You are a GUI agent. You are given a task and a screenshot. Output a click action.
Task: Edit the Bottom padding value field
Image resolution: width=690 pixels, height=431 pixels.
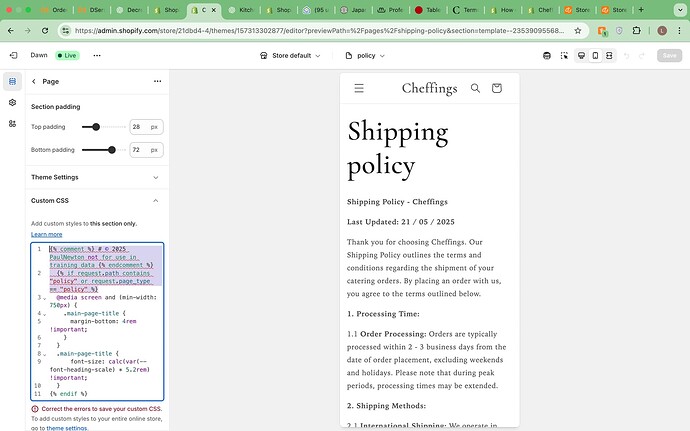click(x=147, y=150)
